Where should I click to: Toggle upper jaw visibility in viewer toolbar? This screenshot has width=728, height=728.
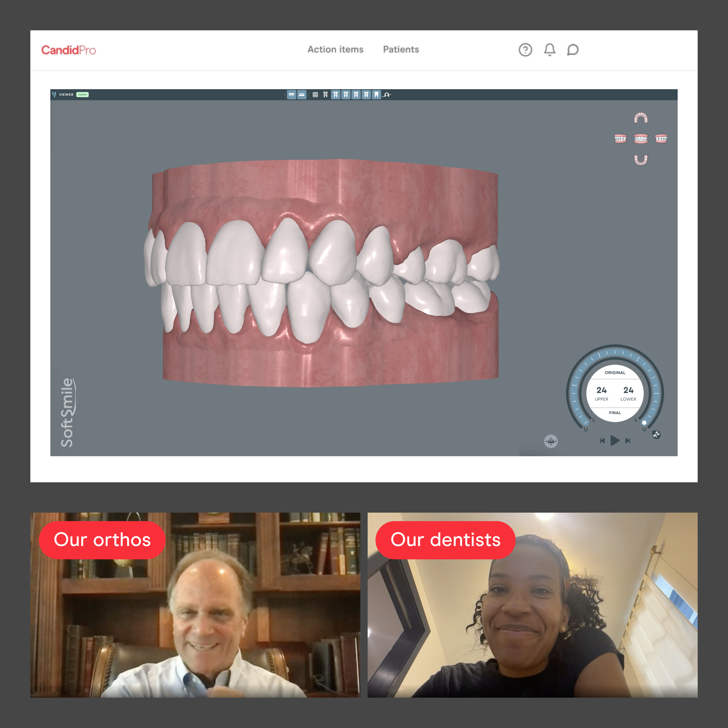[292, 95]
